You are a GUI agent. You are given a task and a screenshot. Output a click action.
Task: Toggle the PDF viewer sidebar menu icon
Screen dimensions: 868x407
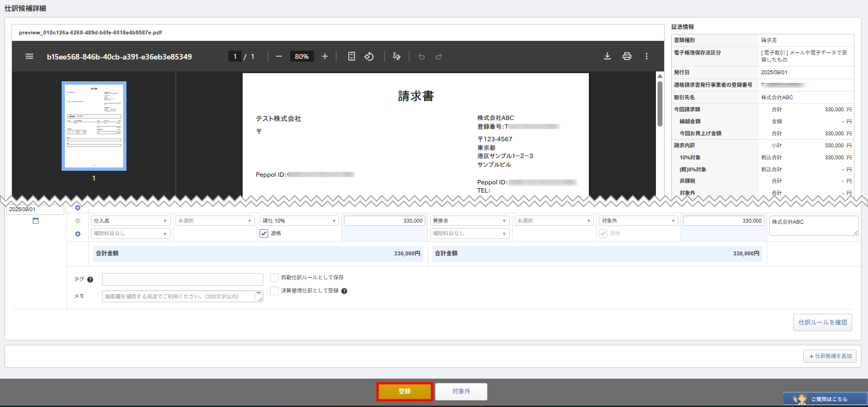point(29,56)
